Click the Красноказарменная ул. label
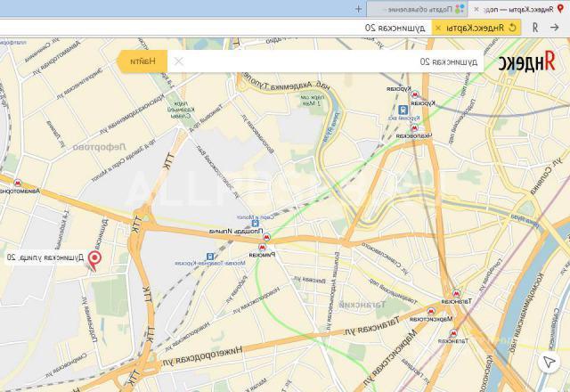Screen dimensions: 570x392 click(x=132, y=113)
